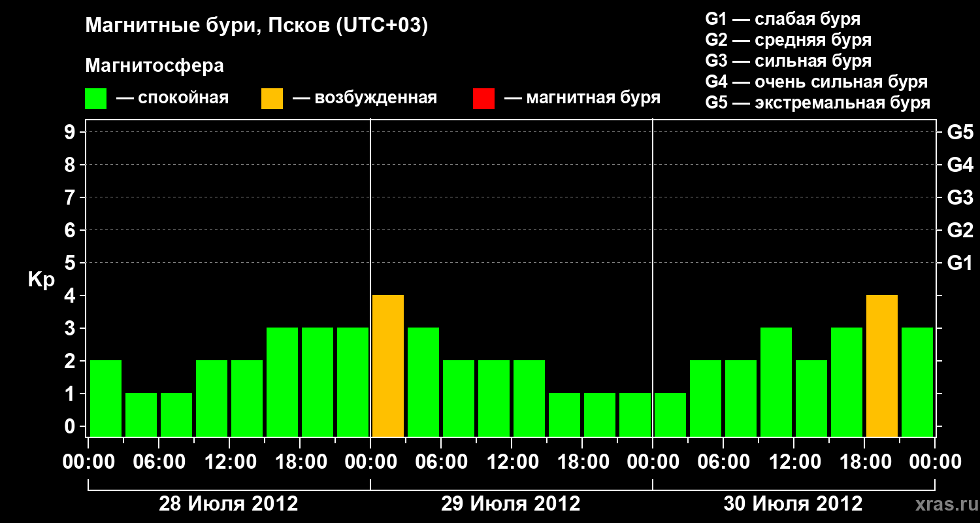Click the "G2 — средняя буря" line
The image size is (980, 523).
point(789,40)
